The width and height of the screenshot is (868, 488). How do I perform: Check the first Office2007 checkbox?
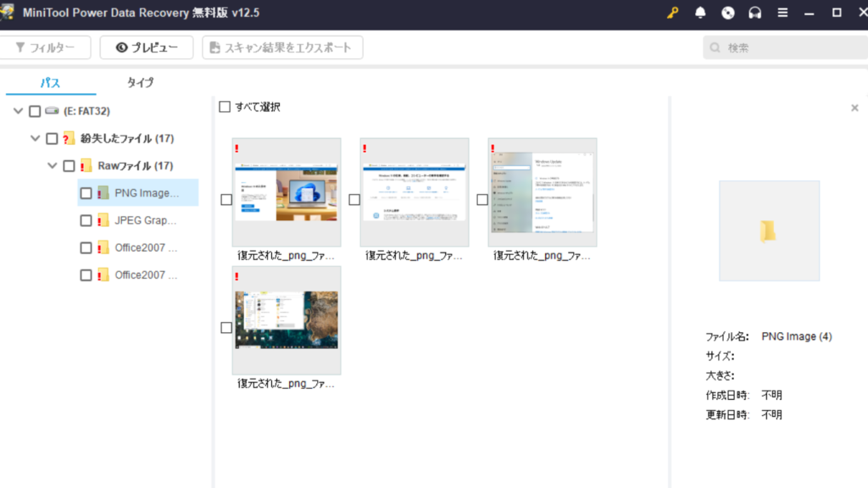[x=86, y=248]
